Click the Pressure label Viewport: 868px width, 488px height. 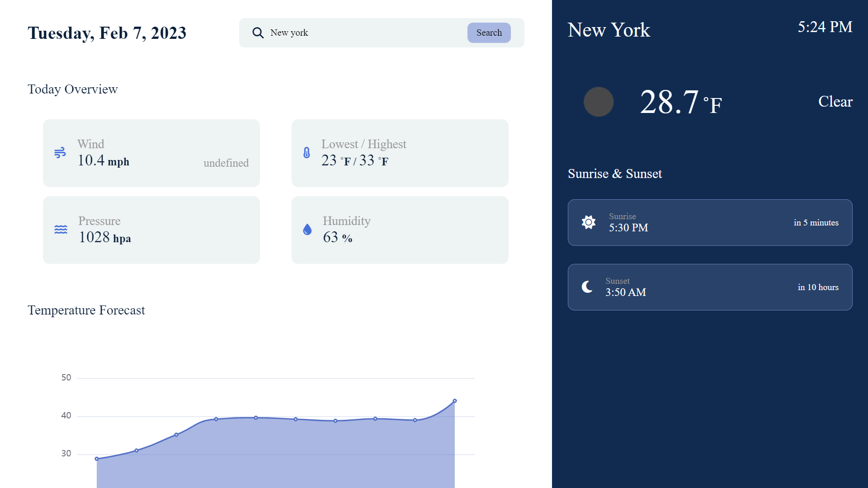[99, 221]
